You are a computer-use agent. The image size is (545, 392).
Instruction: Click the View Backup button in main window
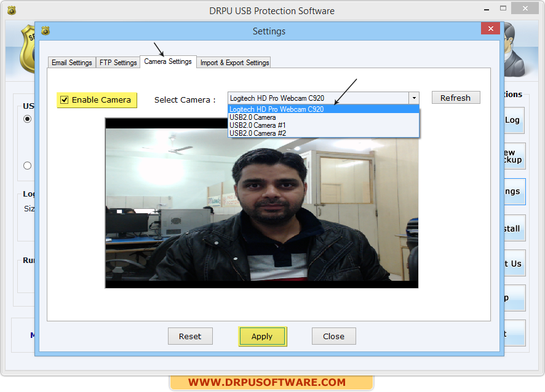click(514, 156)
